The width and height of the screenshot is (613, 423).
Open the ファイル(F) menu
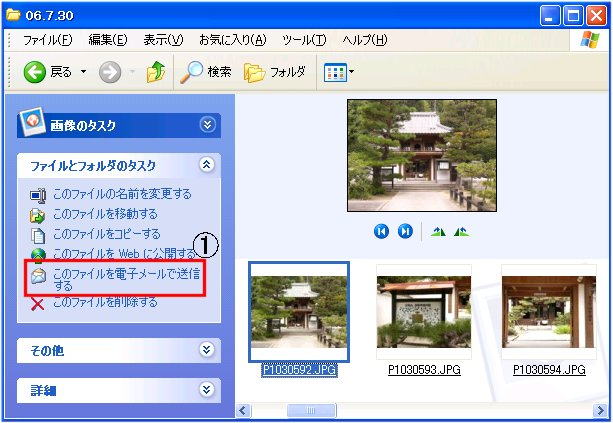pyautogui.click(x=47, y=40)
